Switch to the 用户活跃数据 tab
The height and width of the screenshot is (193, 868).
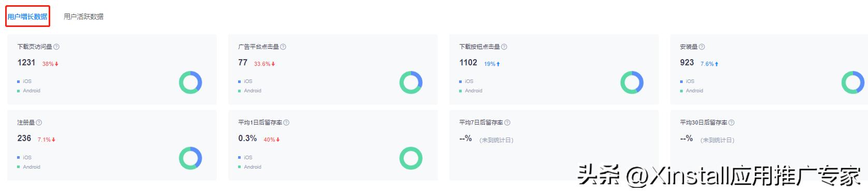pos(83,17)
